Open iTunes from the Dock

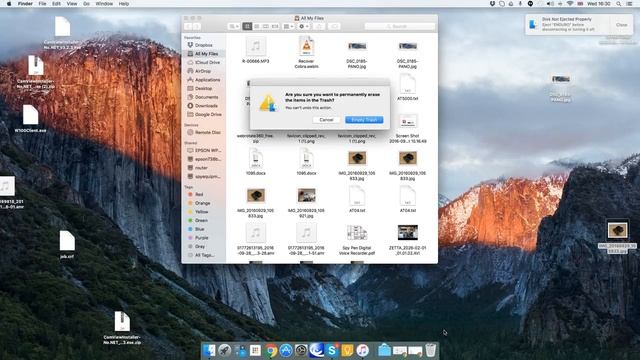point(362,350)
